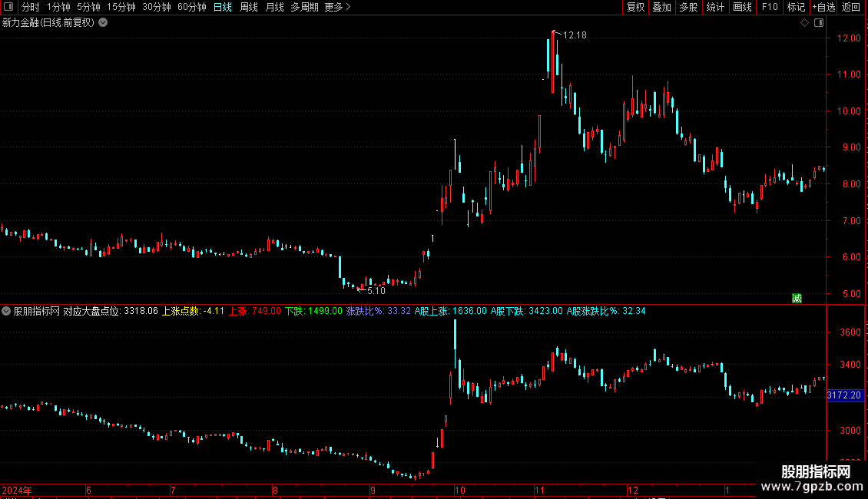Open the 多周期 multi-period view

(x=304, y=7)
